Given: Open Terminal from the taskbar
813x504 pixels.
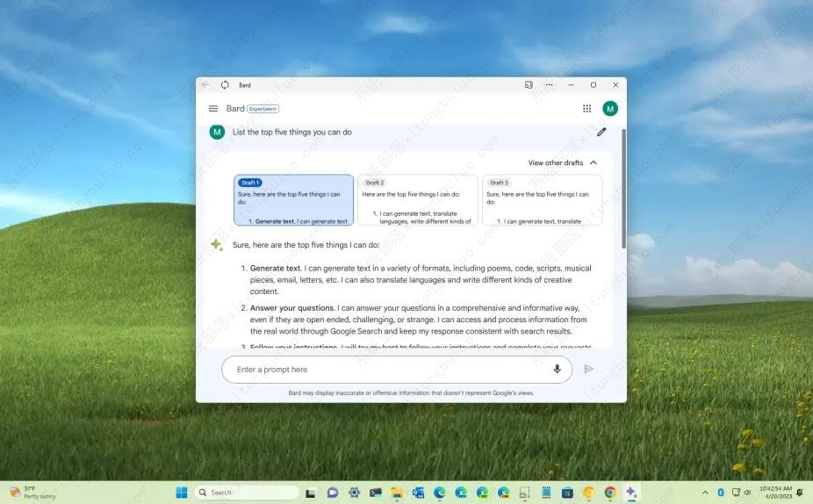Looking at the screenshot, I should (x=376, y=493).
